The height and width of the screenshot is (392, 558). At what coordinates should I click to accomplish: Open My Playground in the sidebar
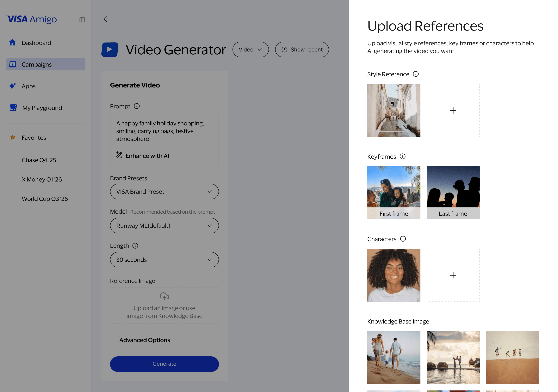pos(42,108)
